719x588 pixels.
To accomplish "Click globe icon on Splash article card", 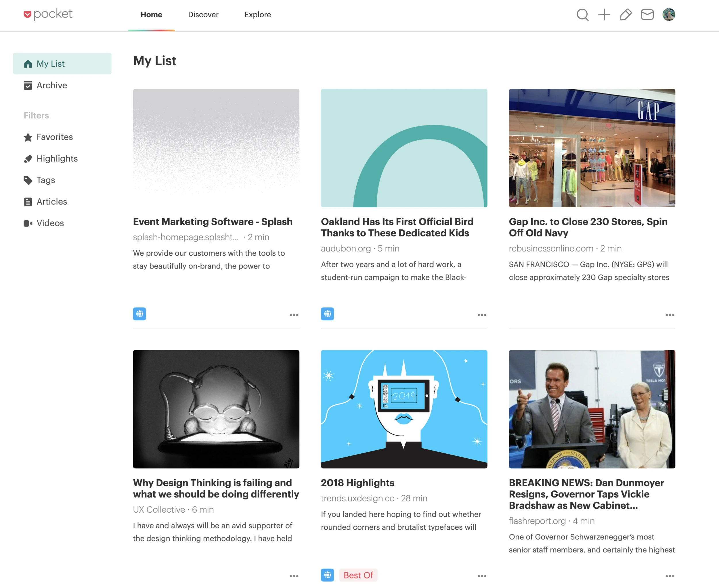I will [x=139, y=314].
